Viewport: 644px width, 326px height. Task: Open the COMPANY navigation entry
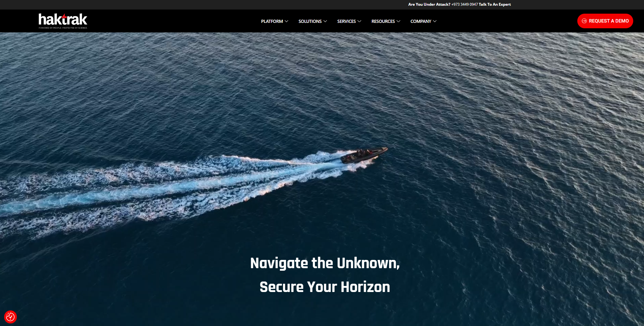tap(421, 21)
